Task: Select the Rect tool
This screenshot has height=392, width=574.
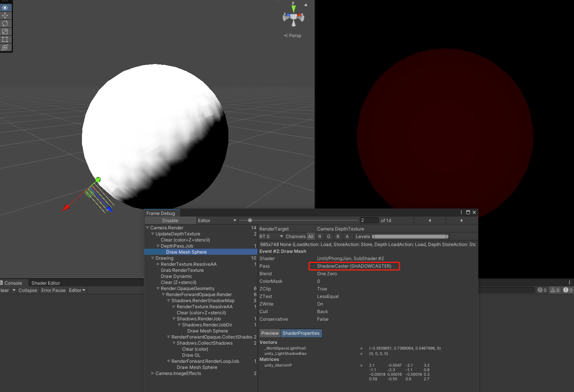Action: pos(5,39)
